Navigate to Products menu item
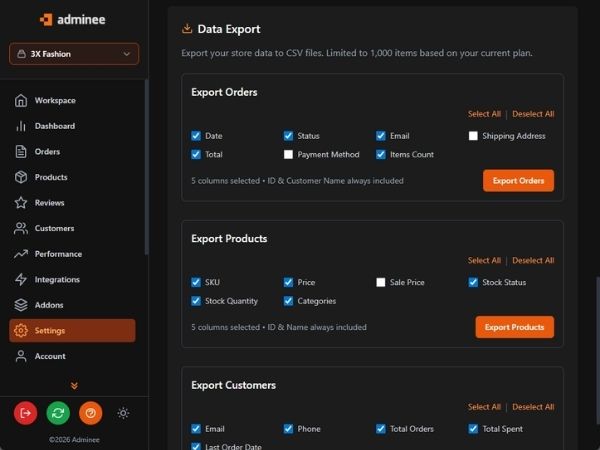600x450 pixels. click(72, 177)
